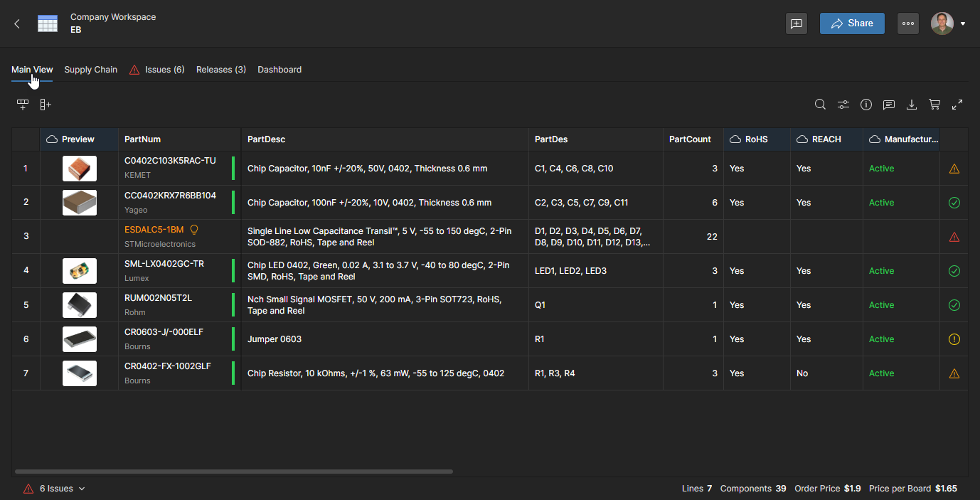Expand BOM to full screen
Viewport: 980px width, 500px height.
(957, 105)
